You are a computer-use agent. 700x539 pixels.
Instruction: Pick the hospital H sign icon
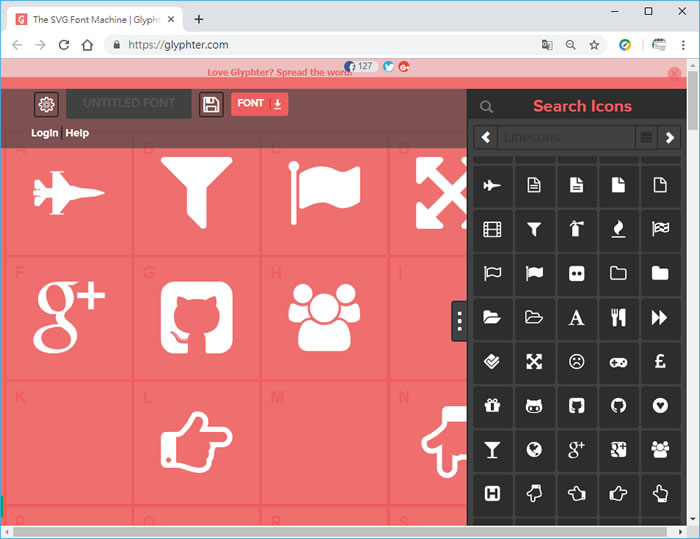point(492,494)
